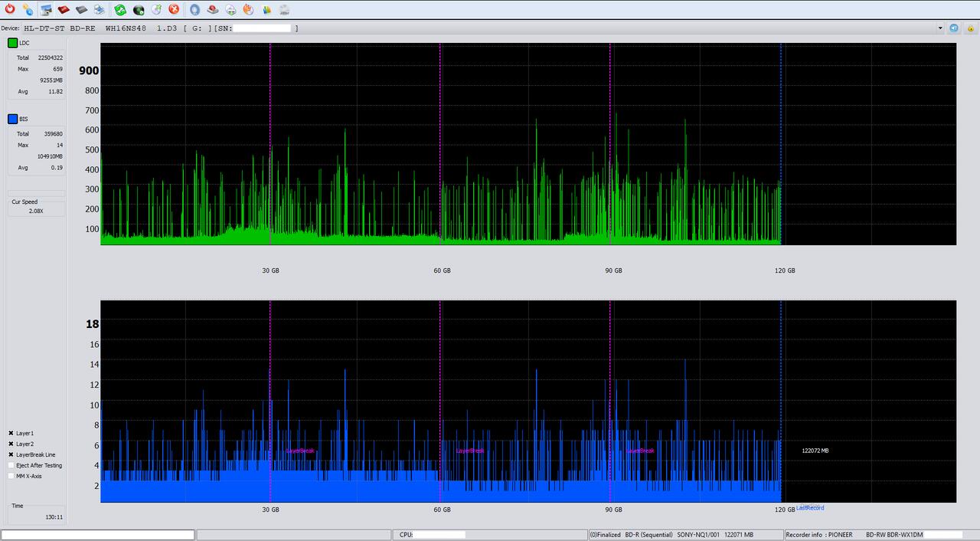
Task: Click the device name HL-DT-ST BD-RE WH16NS48
Action: [x=83, y=28]
